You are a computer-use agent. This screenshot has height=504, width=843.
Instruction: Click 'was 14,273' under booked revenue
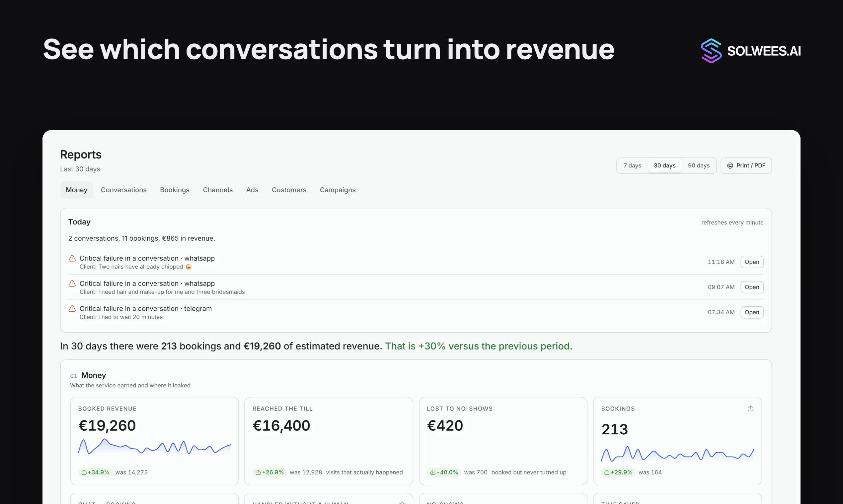(131, 472)
